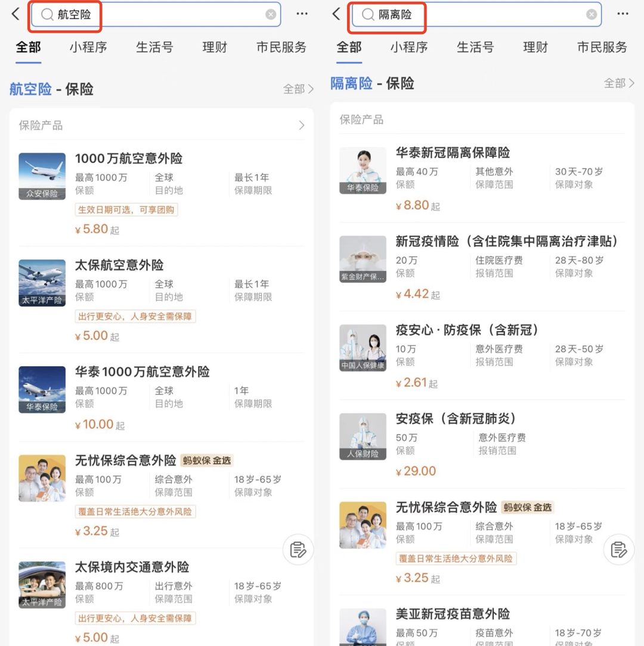The width and height of the screenshot is (644, 646).
Task: Click the 隔离险 search input field
Action: [x=477, y=14]
